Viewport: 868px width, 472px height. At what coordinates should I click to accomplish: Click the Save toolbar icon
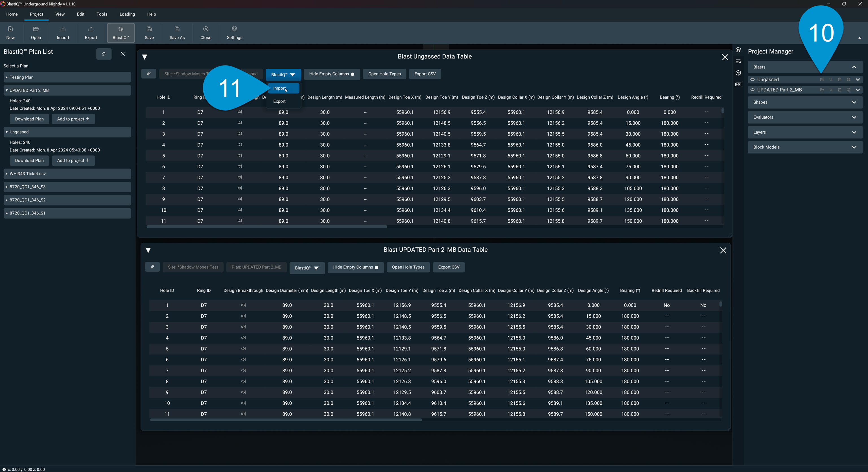149,33
